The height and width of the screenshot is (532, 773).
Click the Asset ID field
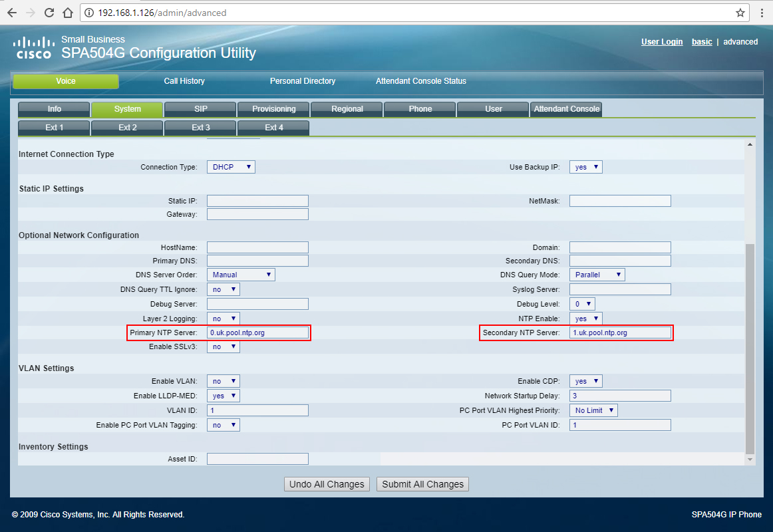coord(257,459)
